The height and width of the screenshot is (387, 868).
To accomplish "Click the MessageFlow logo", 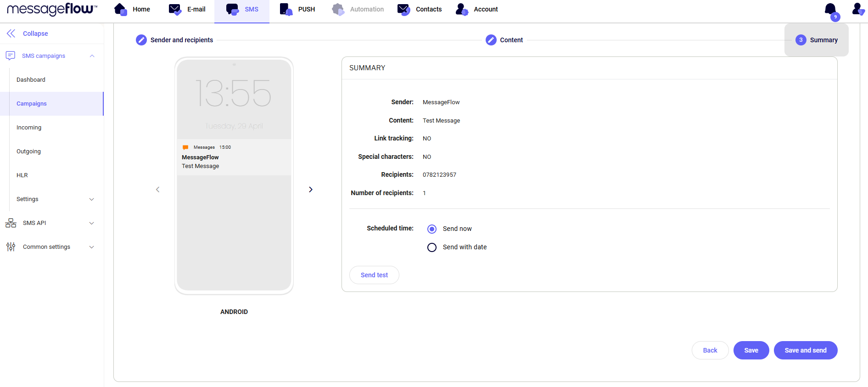I will (x=52, y=9).
